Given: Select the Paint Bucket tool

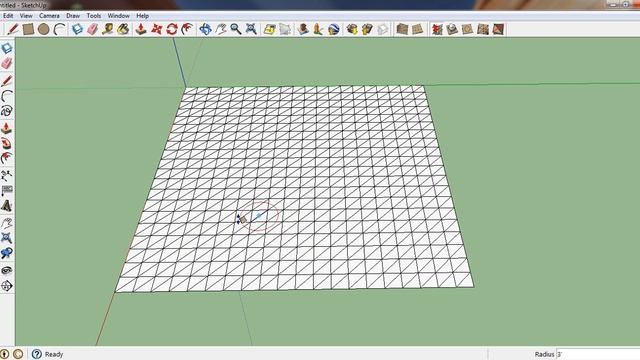Looking at the screenshot, I should coord(123,29).
